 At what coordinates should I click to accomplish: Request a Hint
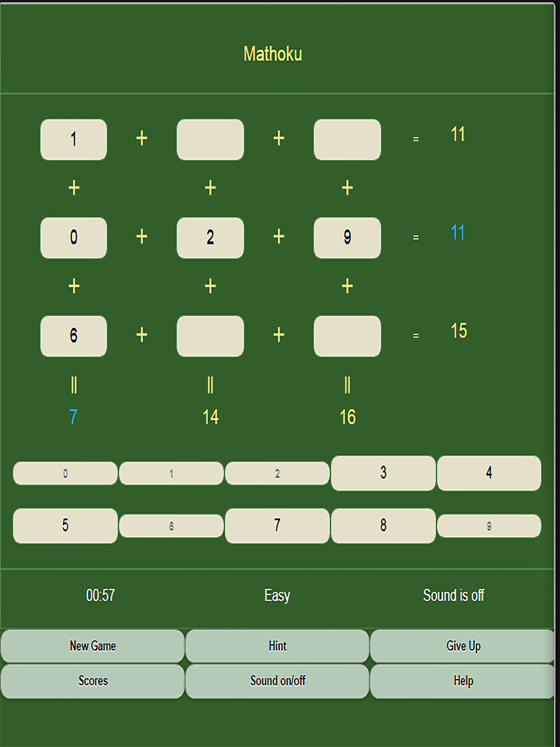tap(277, 646)
